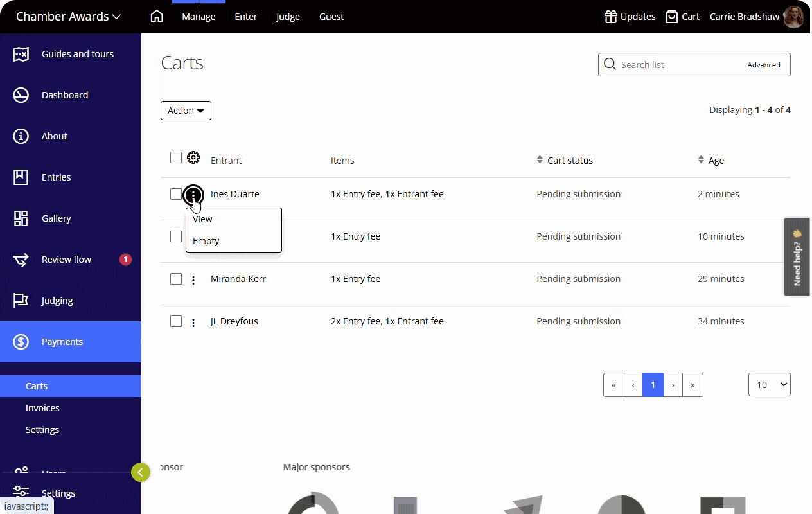Select the checkbox for JL Dreyfous
The width and height of the screenshot is (812, 514).
point(176,321)
